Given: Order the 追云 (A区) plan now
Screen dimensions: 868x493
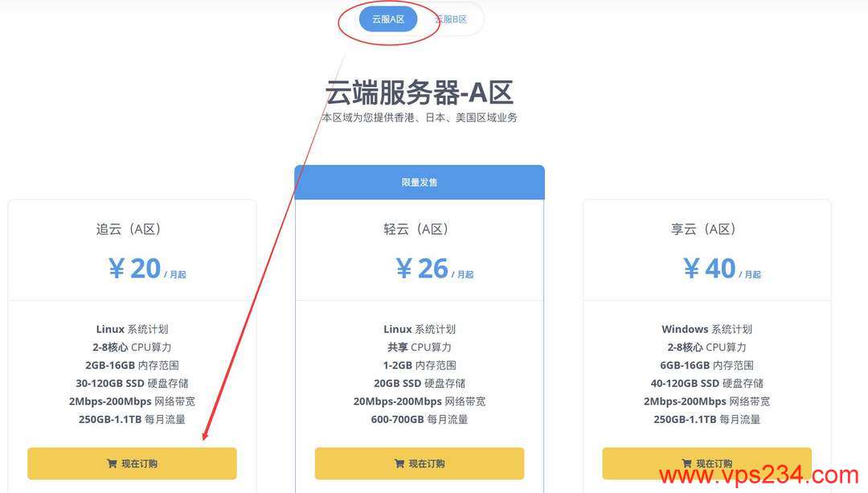Looking at the screenshot, I should [x=133, y=463].
